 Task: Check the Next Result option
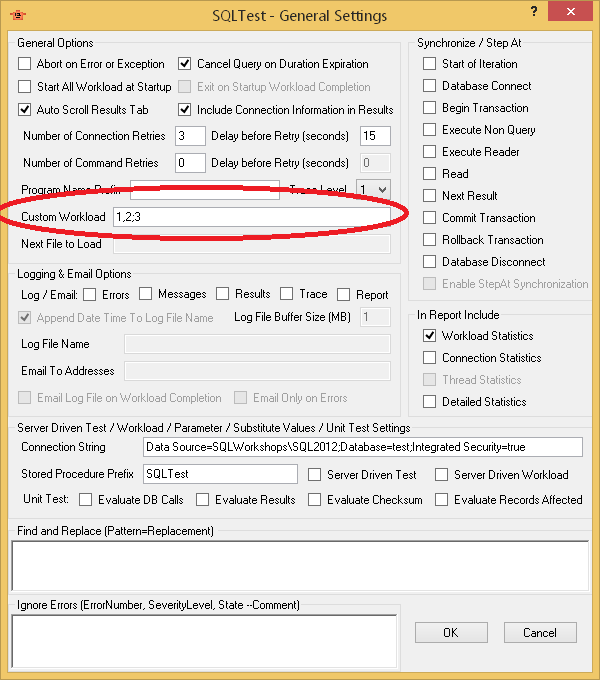tap(430, 196)
